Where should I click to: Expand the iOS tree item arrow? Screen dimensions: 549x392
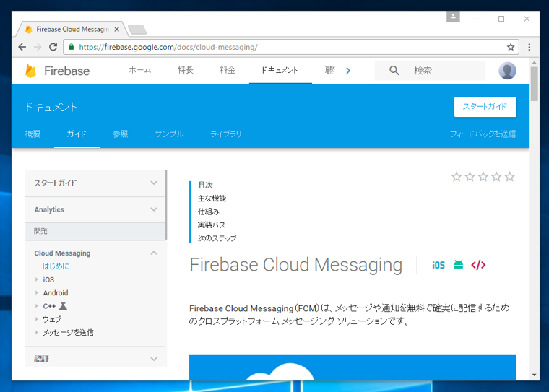36,279
